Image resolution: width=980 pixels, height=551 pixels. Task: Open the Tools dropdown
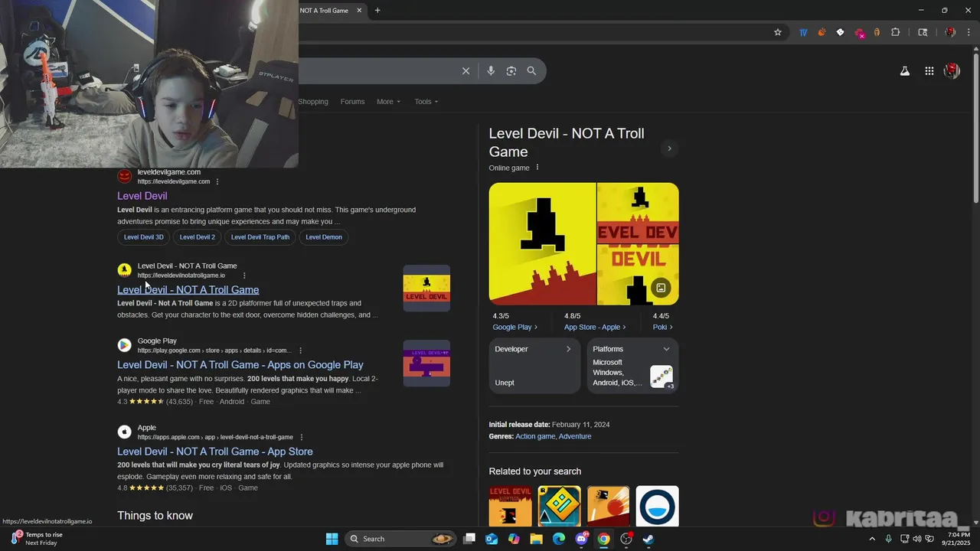coord(426,102)
